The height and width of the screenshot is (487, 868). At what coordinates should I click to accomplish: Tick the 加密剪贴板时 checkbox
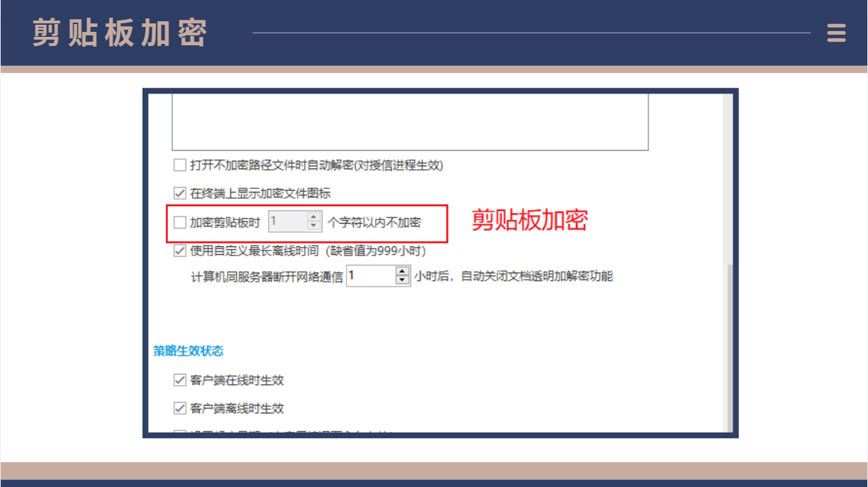(180, 222)
